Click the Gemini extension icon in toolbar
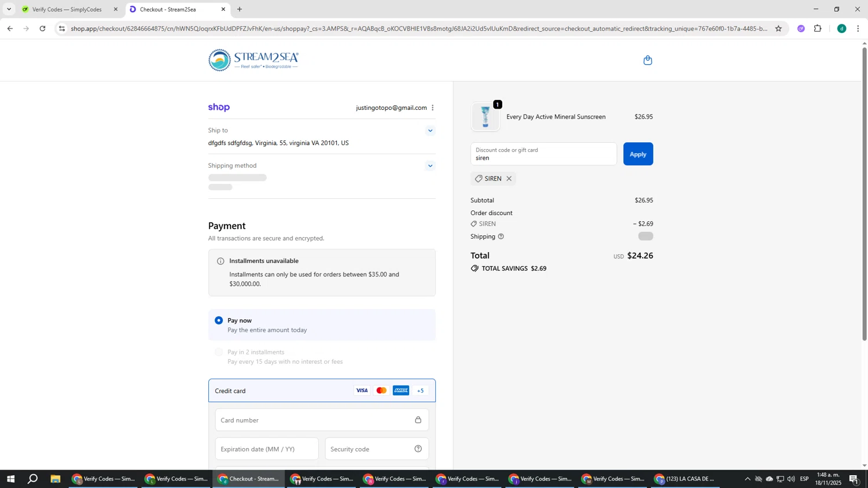Viewport: 868px width, 488px height. coord(801,28)
